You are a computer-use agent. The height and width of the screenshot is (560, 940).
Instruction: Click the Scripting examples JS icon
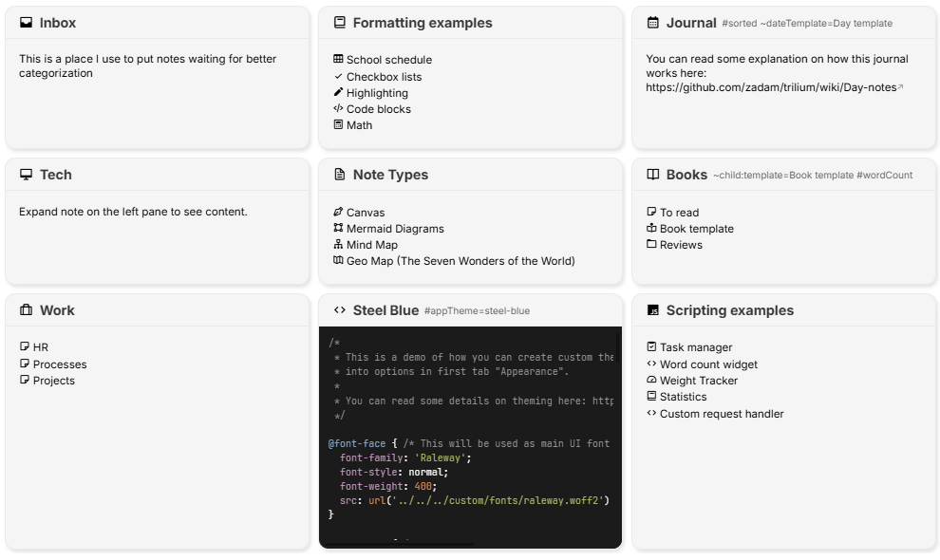pyautogui.click(x=652, y=310)
